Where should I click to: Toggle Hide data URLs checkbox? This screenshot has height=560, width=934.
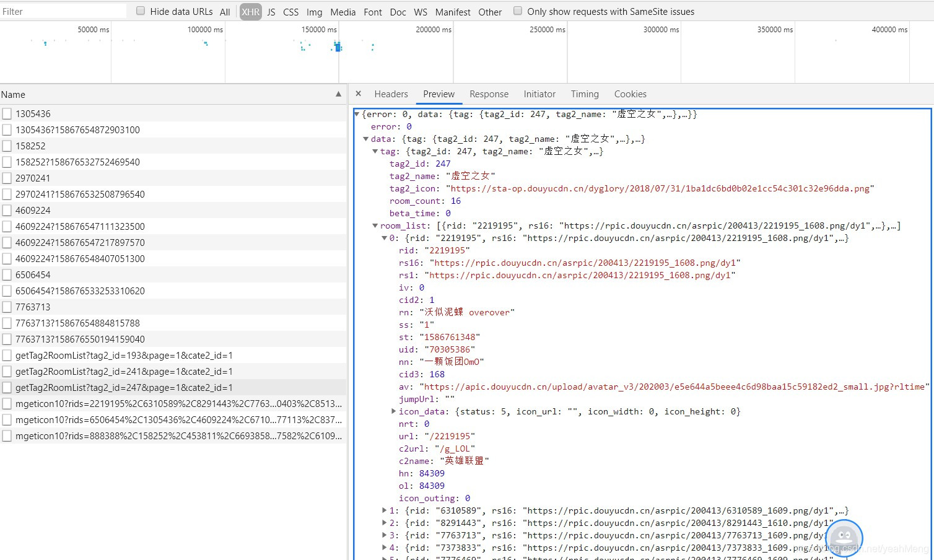tap(141, 11)
